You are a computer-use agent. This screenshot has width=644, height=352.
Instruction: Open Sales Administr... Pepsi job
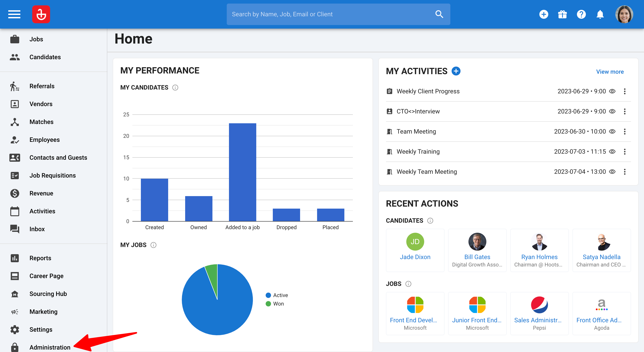[x=539, y=314]
